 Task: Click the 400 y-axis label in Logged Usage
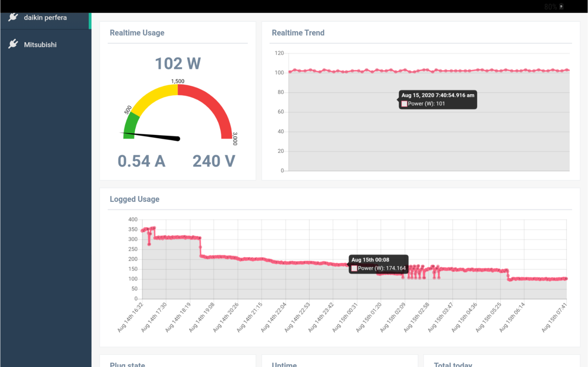(133, 220)
